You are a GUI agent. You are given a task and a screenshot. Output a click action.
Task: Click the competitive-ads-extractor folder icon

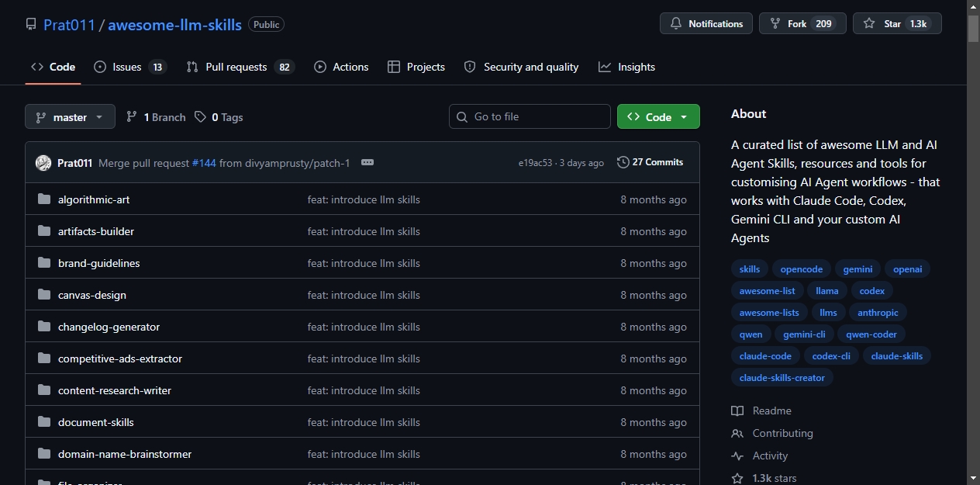pos(44,359)
